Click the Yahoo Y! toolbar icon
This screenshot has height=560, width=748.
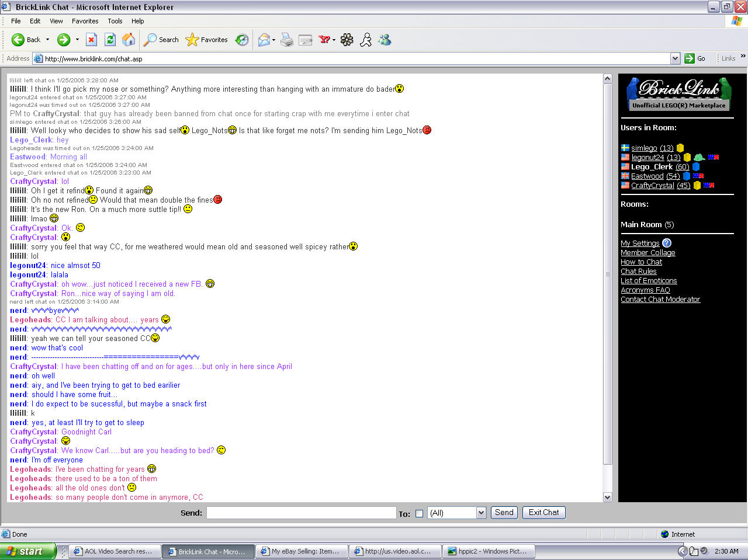[323, 40]
